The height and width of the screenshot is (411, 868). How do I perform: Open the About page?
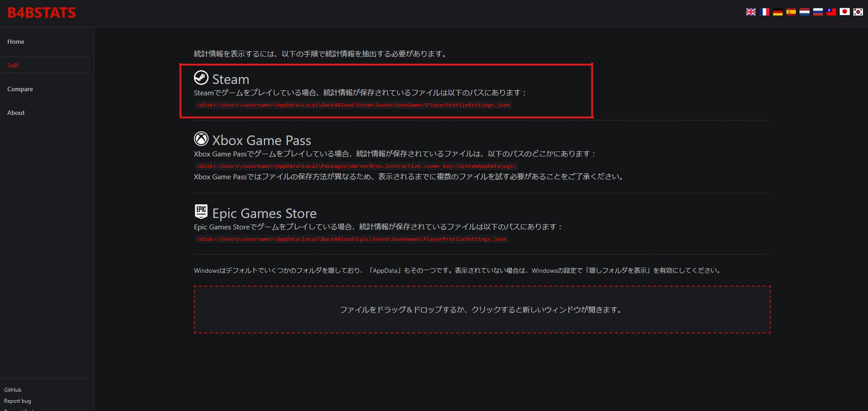(x=16, y=113)
